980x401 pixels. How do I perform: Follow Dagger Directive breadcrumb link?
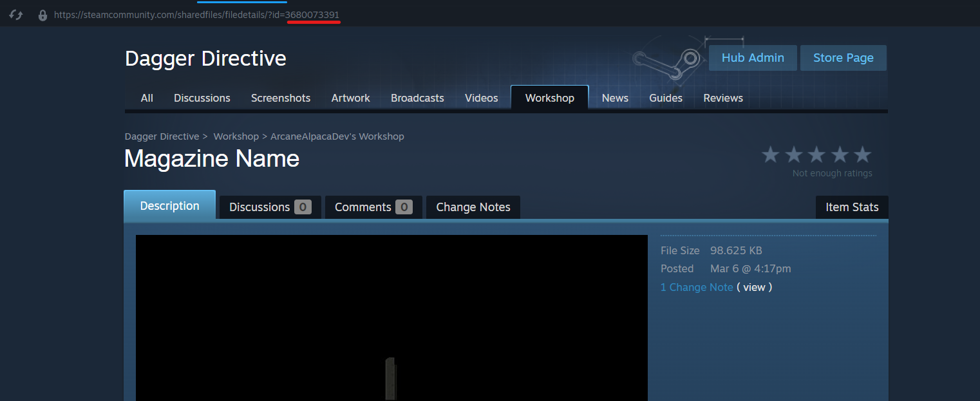[162, 136]
